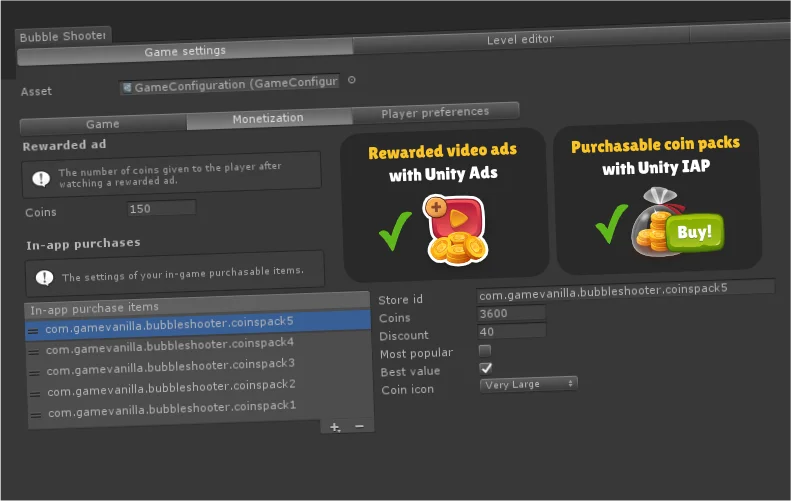Click the Coin icon label

(408, 390)
